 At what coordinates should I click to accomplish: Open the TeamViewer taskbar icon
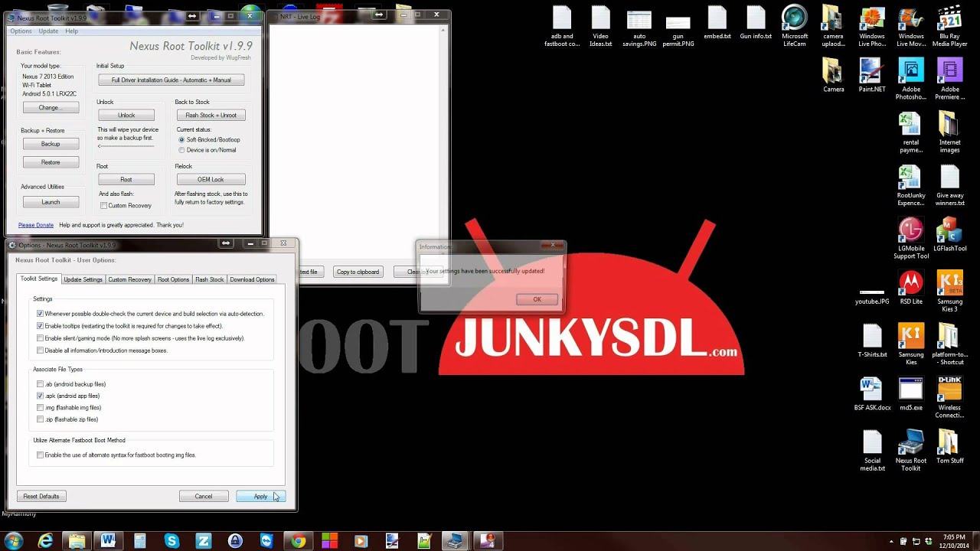(x=266, y=540)
